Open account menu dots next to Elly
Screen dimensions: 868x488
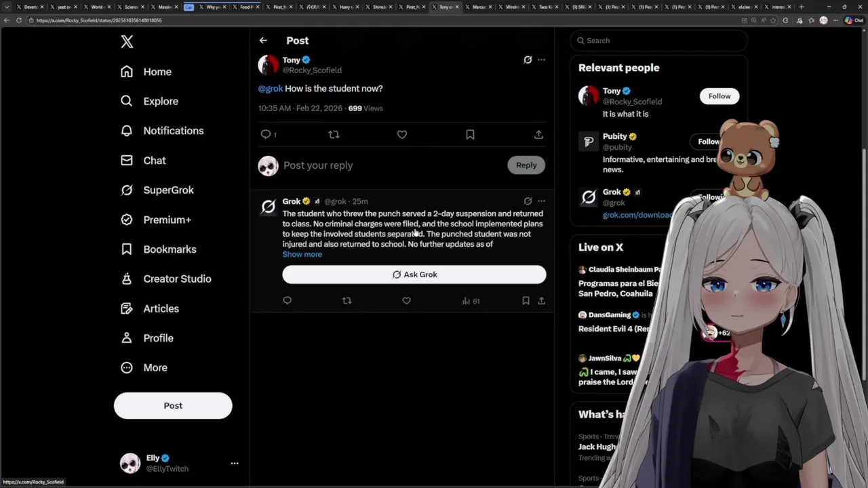point(235,464)
